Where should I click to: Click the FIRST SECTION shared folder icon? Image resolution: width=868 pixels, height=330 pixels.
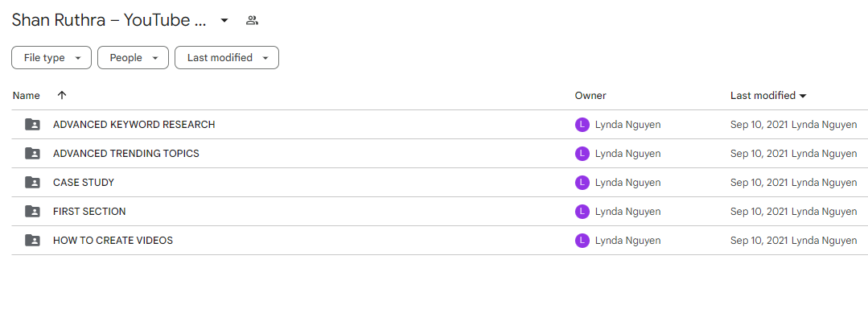point(33,212)
